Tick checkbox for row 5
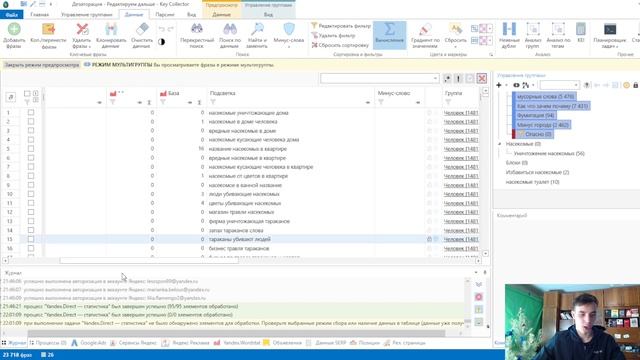The image size is (640, 360). point(31,149)
